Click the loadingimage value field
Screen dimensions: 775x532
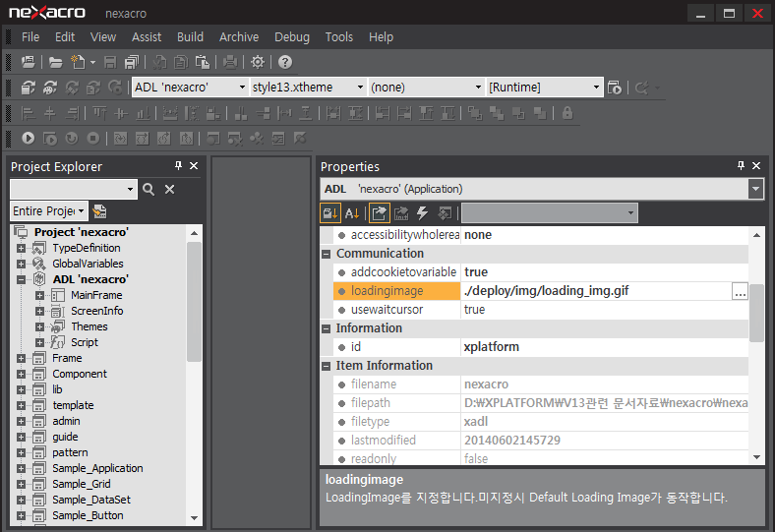tap(596, 291)
